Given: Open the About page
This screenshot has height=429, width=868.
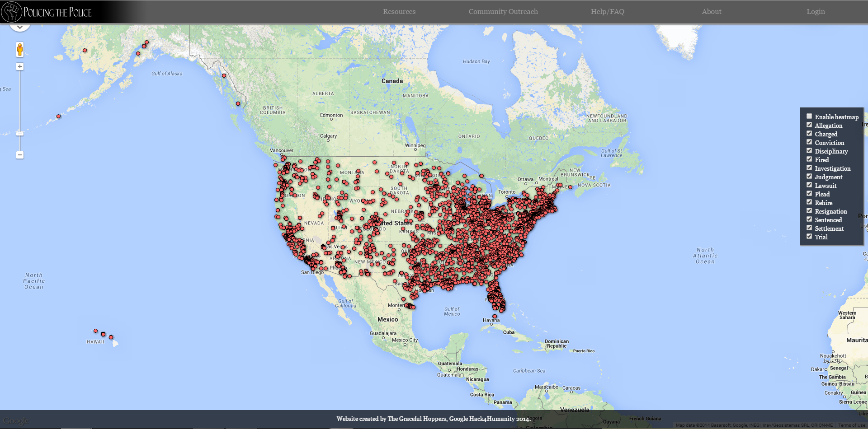Looking at the screenshot, I should [x=712, y=12].
